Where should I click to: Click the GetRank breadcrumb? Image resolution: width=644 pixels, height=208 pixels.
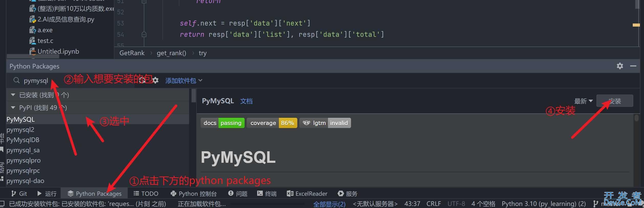(132, 53)
